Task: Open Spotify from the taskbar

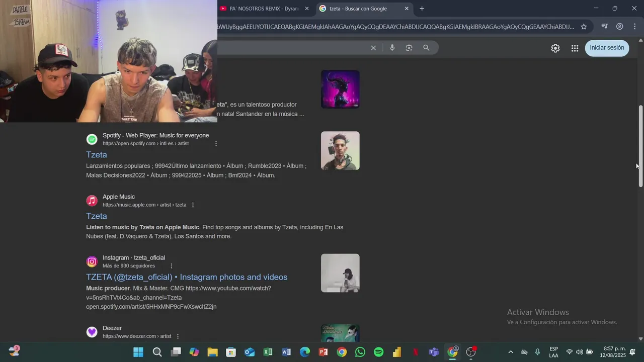Action: tap(378, 352)
